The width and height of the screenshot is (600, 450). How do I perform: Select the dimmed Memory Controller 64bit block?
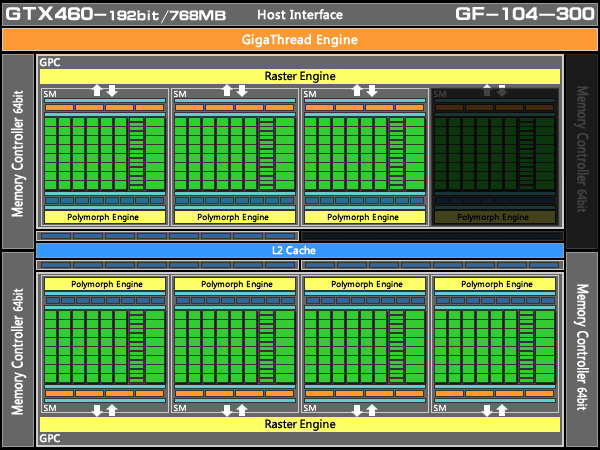582,149
